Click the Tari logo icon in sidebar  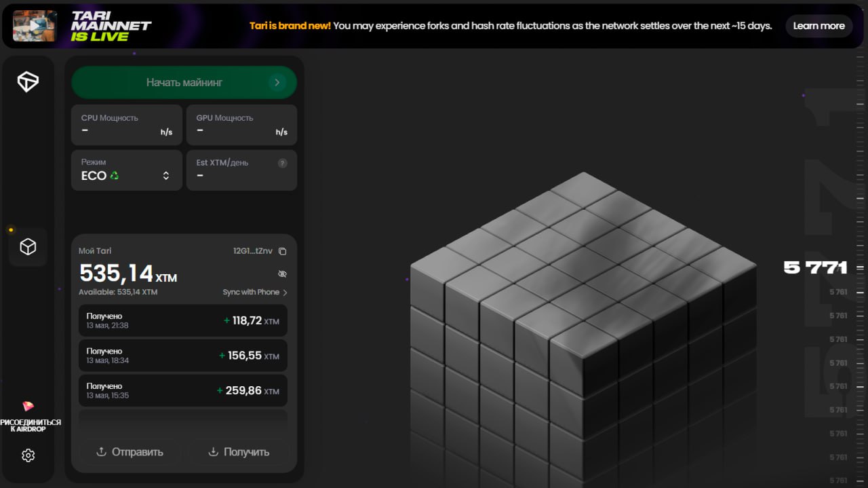pos(28,82)
